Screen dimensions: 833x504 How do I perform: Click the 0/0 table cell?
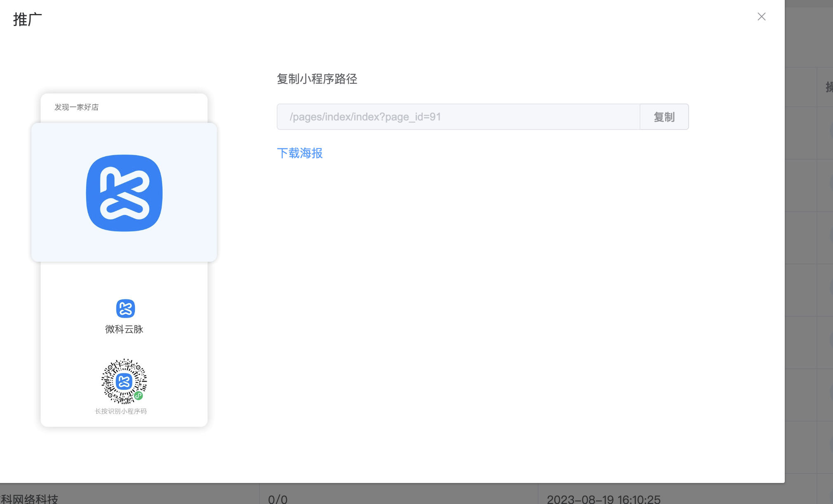tap(278, 499)
